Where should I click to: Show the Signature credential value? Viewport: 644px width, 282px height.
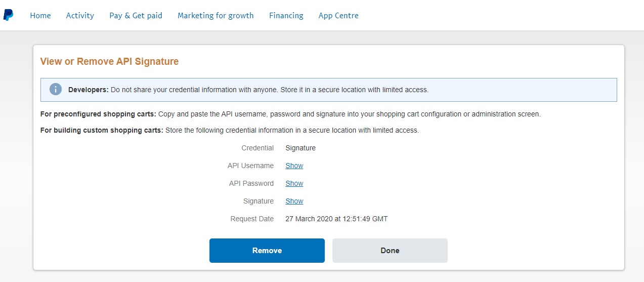[294, 201]
